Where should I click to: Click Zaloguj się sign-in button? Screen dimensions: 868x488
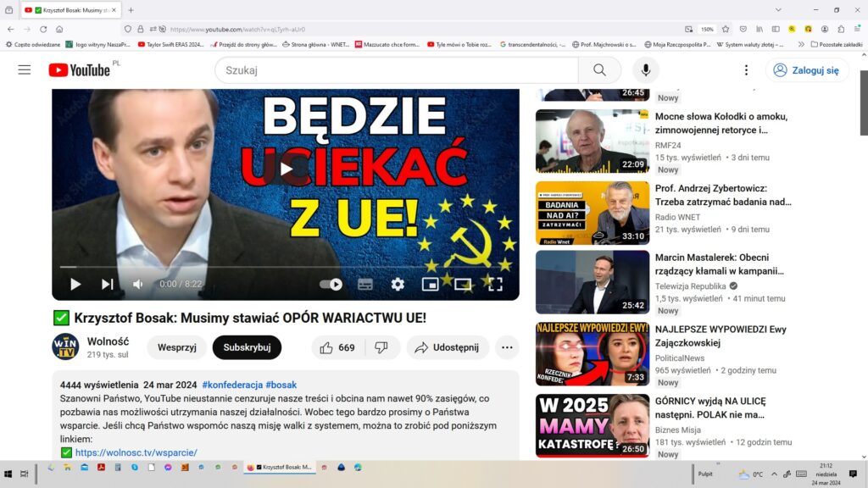(x=807, y=70)
